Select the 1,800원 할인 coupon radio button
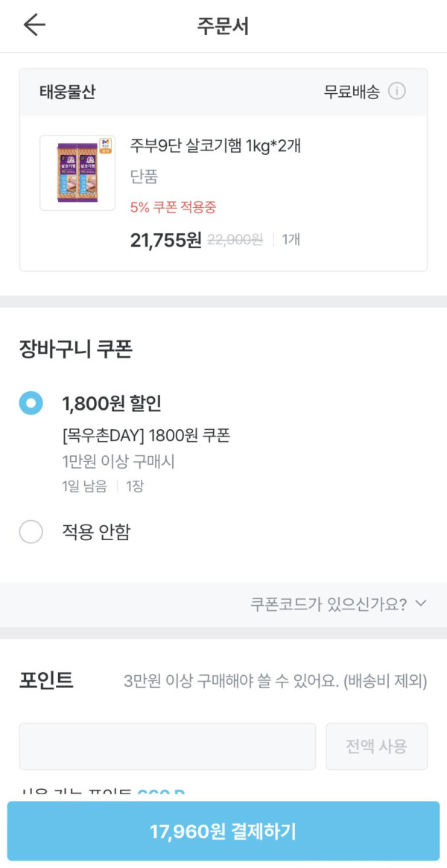The height and width of the screenshot is (868, 447). pos(31,404)
